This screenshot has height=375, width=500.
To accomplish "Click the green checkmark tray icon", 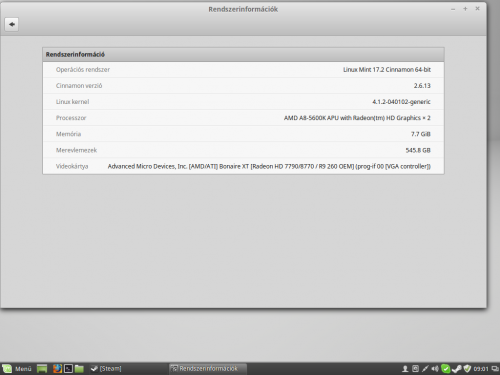I will point(445,369).
